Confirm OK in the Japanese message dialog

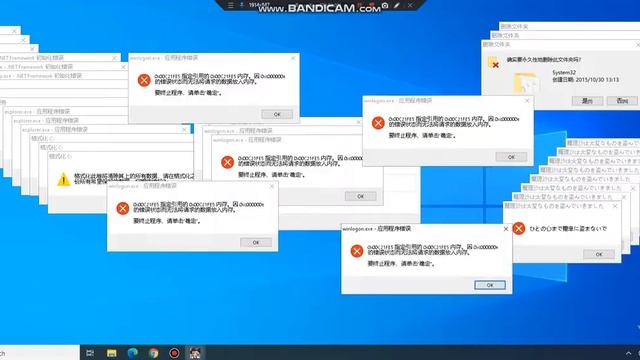pyautogui.click(x=599, y=254)
